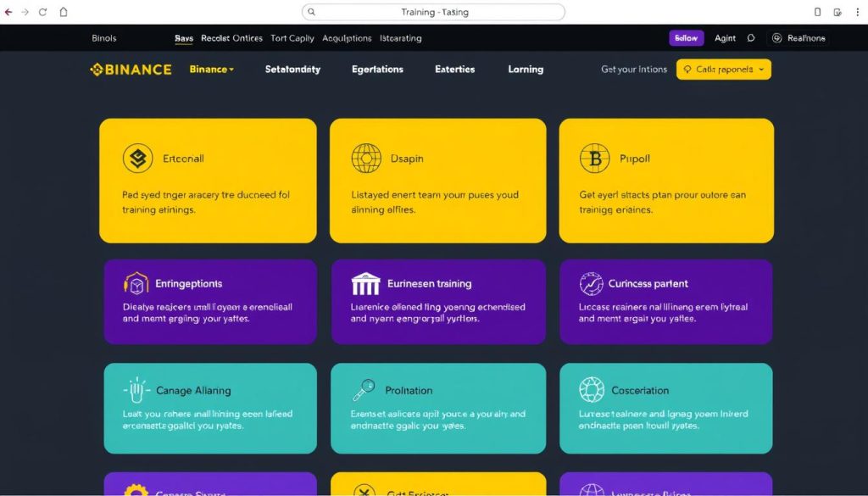
Task: Open the browser three-dot menu
Action: pos(858,12)
